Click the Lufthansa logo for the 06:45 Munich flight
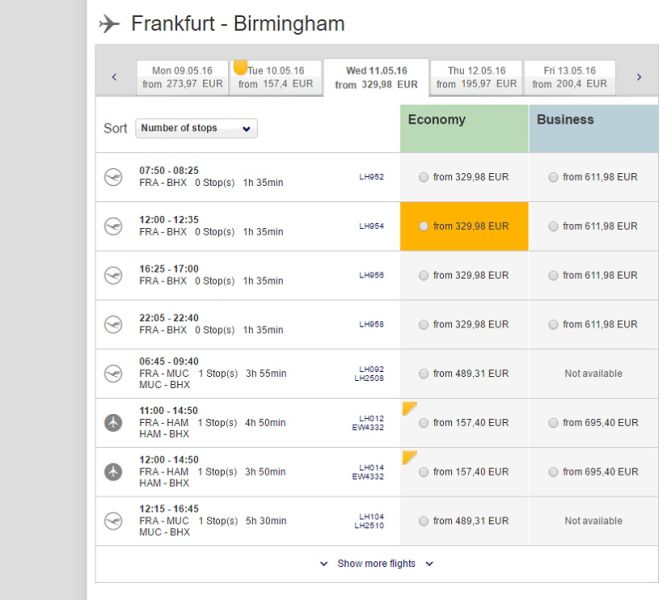 pyautogui.click(x=113, y=373)
